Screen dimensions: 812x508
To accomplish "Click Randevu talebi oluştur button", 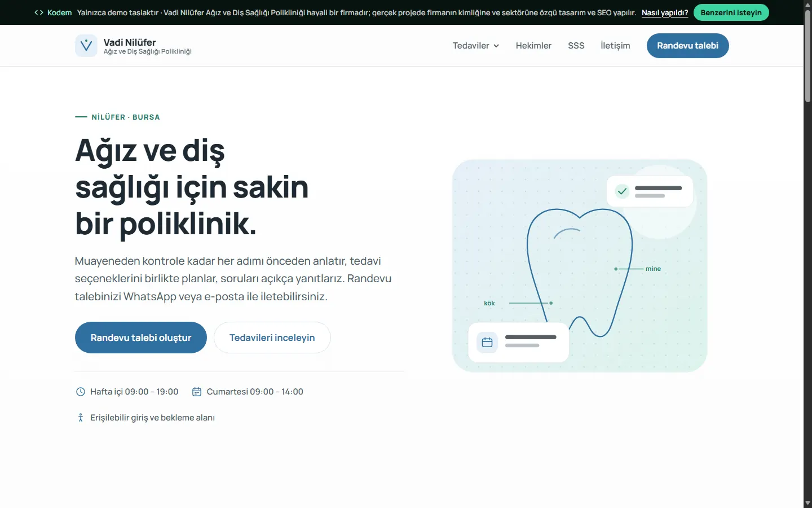I will point(141,338).
